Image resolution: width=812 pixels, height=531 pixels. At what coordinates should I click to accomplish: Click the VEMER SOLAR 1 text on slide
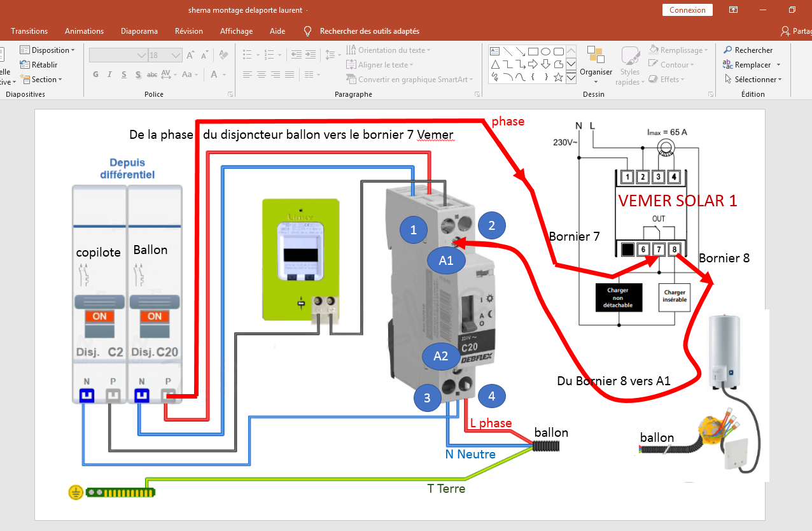click(x=678, y=201)
